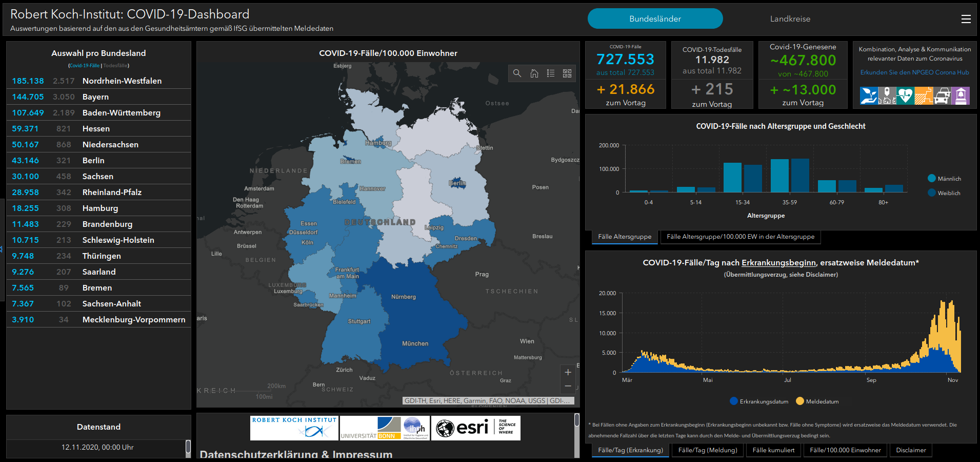Viewport: 980px width, 462px height.
Task: Select the Fälle kumuliert tab
Action: 773,450
